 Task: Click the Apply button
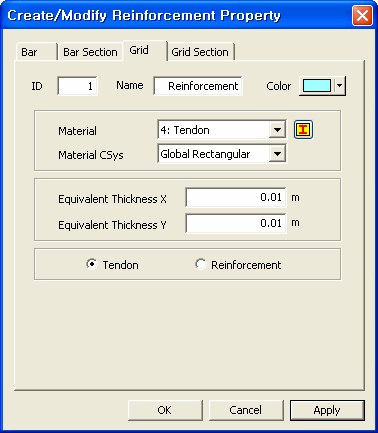click(327, 410)
